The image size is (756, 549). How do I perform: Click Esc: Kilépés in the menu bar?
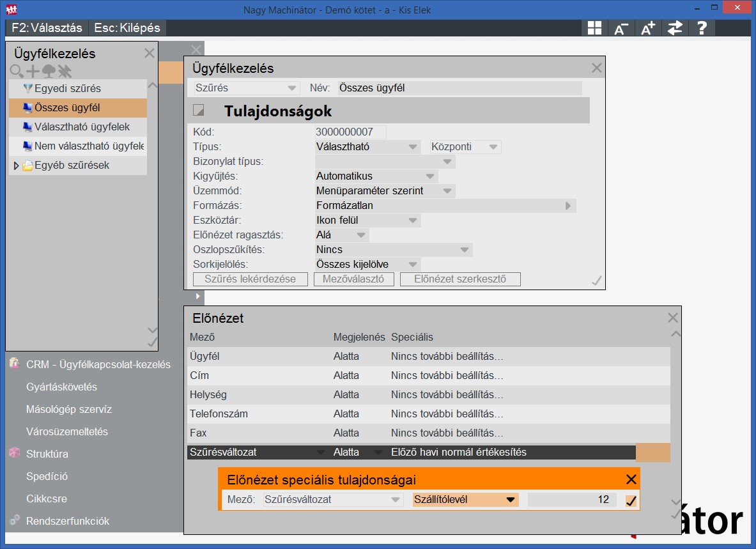pos(127,28)
